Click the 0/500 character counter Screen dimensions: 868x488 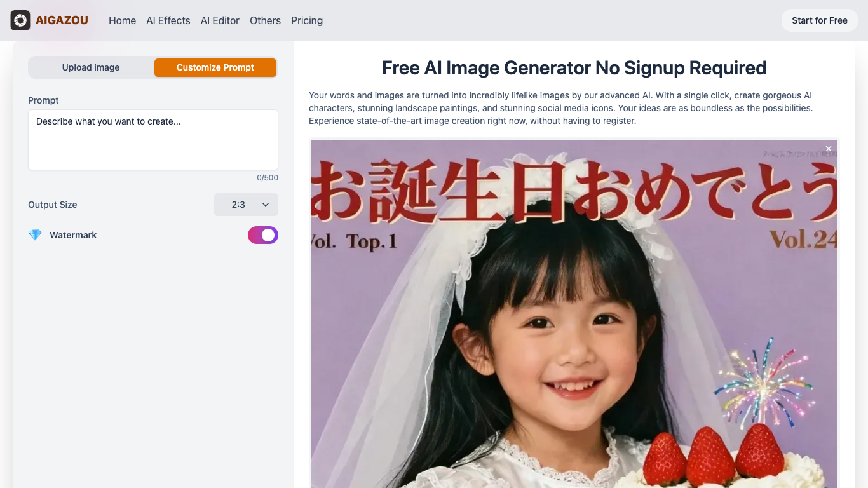[x=268, y=178]
